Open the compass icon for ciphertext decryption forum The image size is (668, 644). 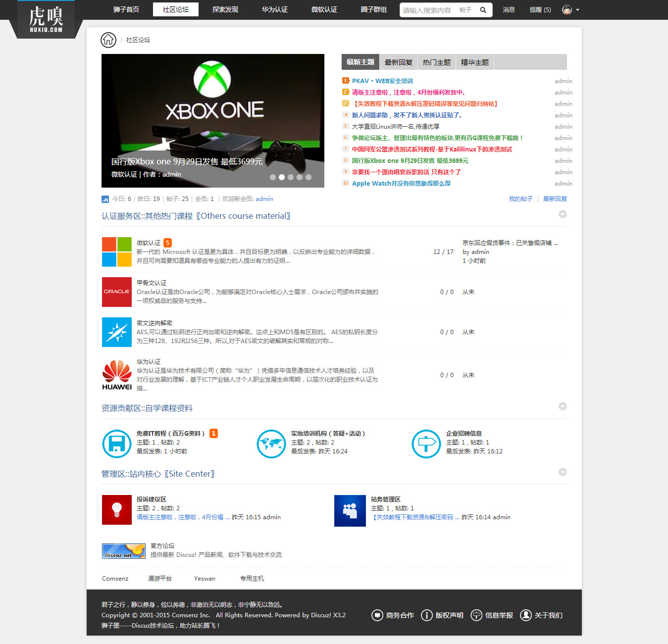pyautogui.click(x=117, y=332)
